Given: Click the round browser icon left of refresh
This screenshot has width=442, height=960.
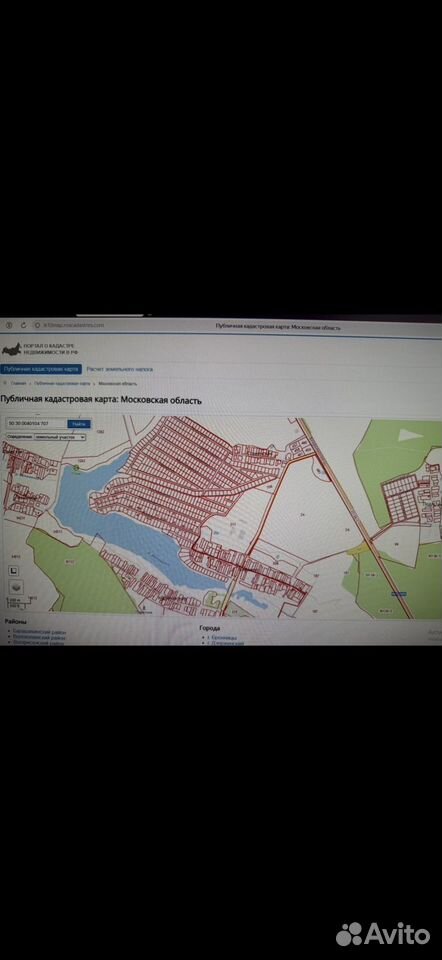Looking at the screenshot, I should click(x=9, y=325).
